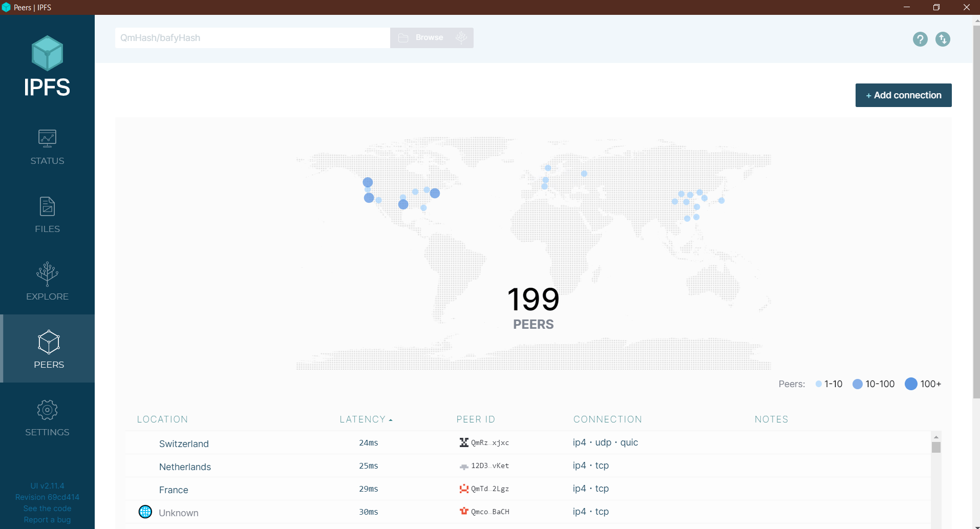Viewport: 980px width, 529px height.
Task: Focus the QmHash/bafyHash input field
Action: 252,38
